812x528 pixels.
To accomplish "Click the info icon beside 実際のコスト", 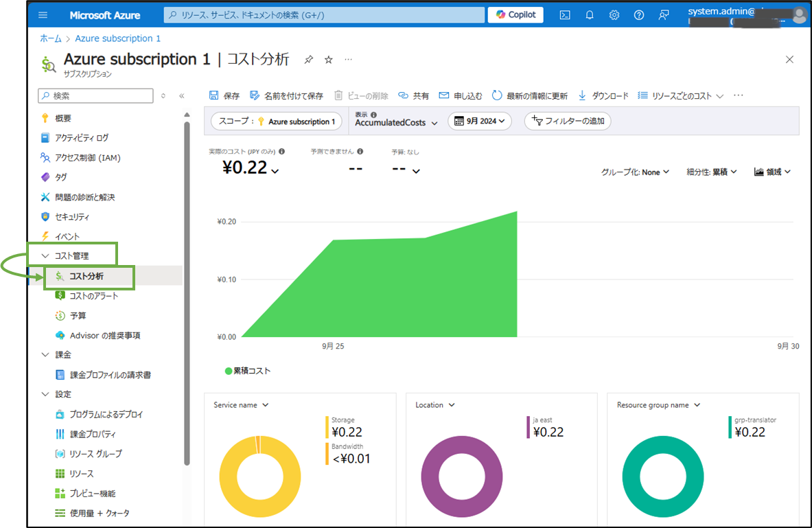I will pyautogui.click(x=281, y=151).
